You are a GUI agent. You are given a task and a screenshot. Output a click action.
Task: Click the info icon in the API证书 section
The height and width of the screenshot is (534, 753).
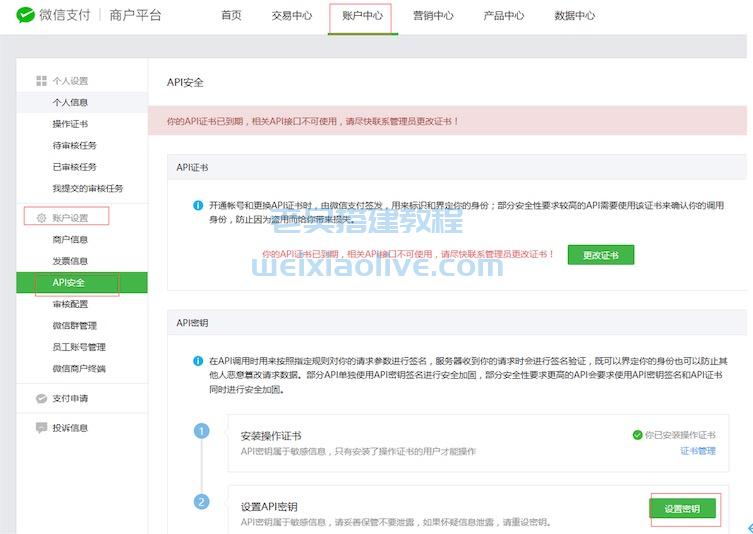coord(198,206)
